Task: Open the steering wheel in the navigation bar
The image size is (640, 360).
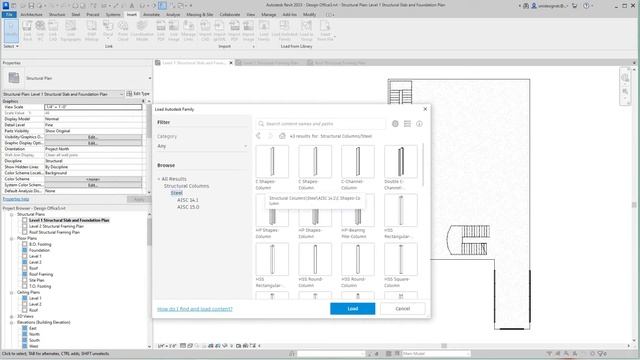Action: click(x=625, y=78)
